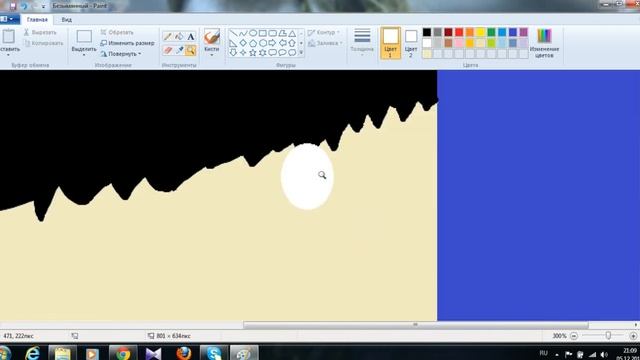Choose the Five-point star shape
Image resolution: width=640 pixels, height=360 pixels.
coord(253,53)
